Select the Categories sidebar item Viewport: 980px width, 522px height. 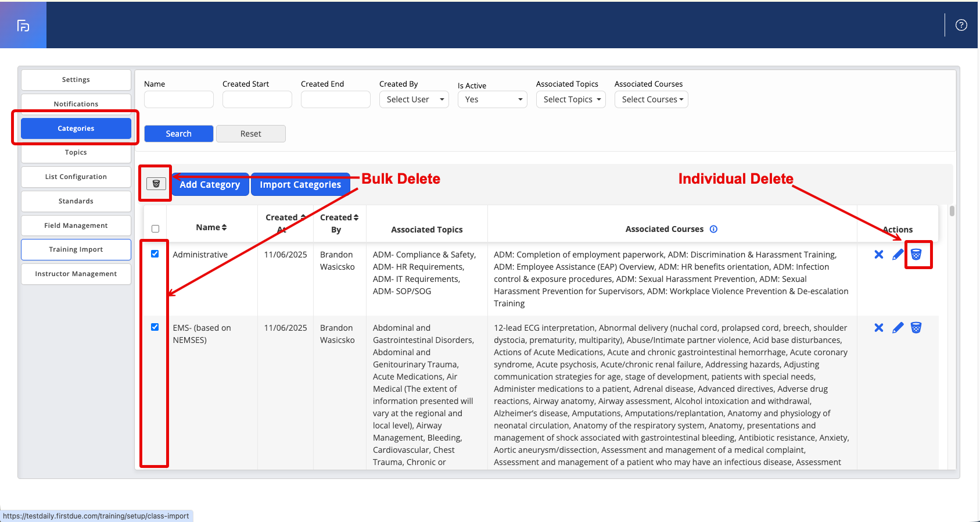[76, 128]
